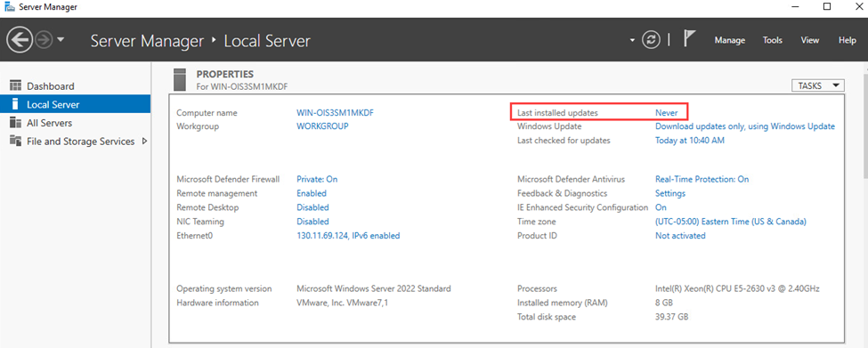Open the dropdown arrow beside refresh icon

point(632,41)
